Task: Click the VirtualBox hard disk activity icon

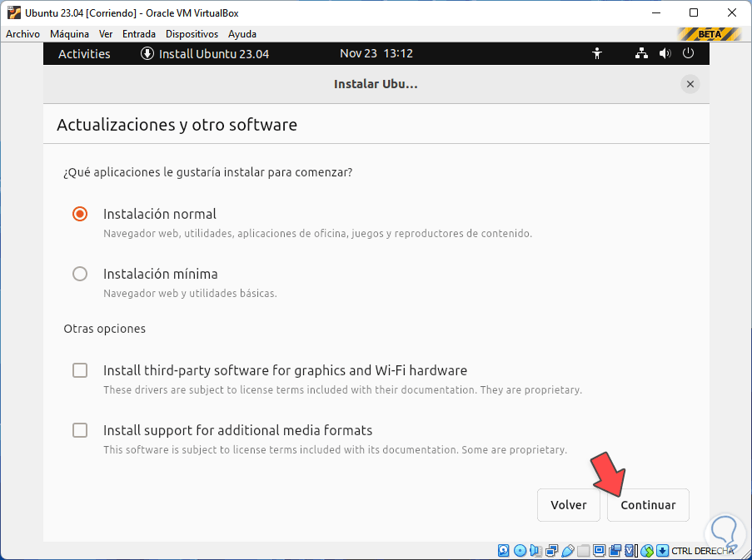Action: coord(503,550)
